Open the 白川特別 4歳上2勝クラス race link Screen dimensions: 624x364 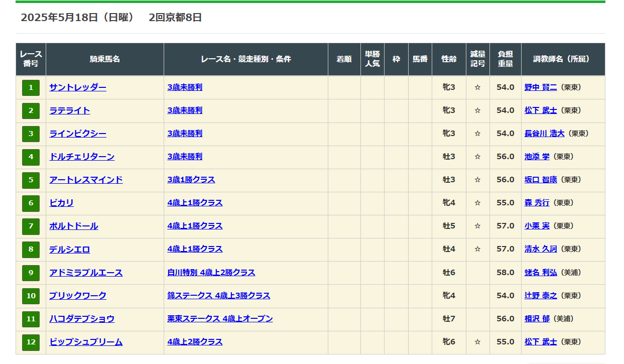coord(211,273)
